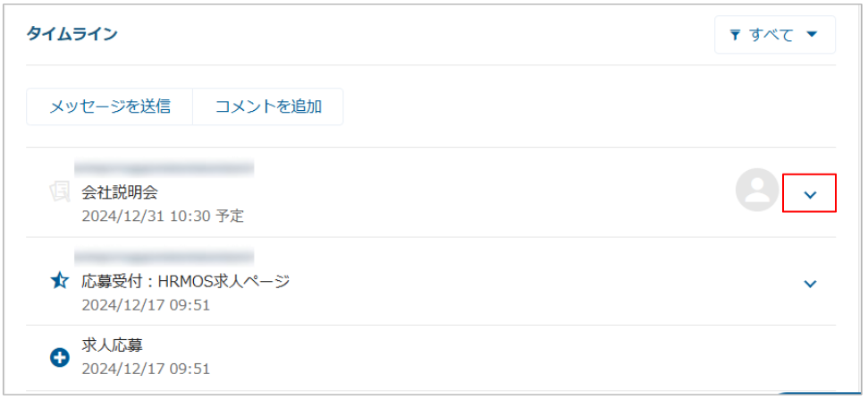Click the timestamp under 求人応募 entry

pyautogui.click(x=146, y=368)
